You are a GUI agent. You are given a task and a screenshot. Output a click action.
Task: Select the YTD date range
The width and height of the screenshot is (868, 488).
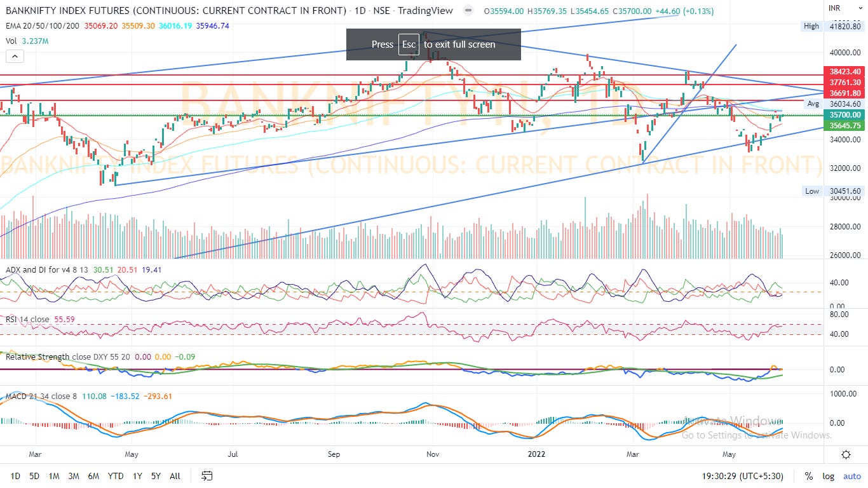(x=116, y=476)
